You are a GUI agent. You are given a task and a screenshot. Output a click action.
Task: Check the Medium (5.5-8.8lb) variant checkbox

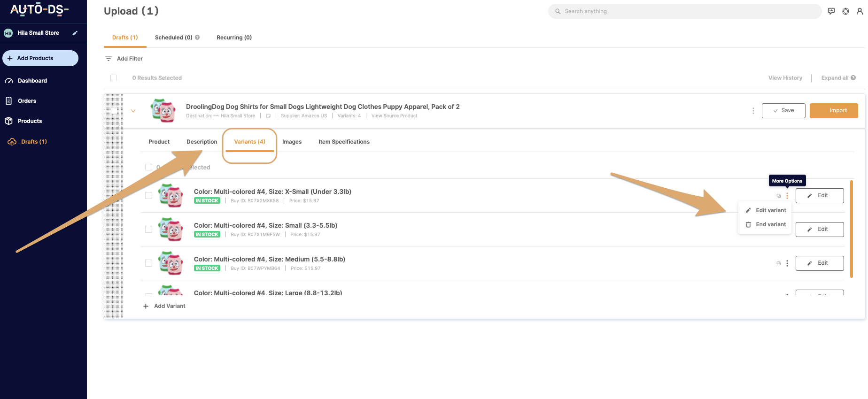(148, 263)
